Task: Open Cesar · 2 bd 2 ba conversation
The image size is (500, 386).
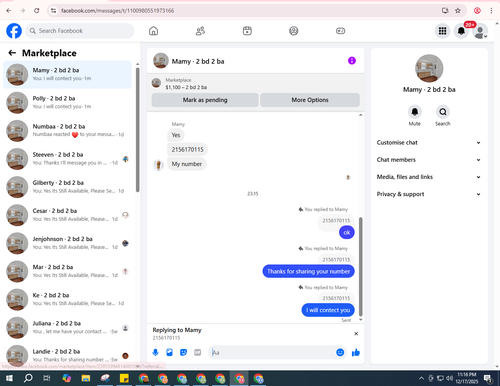Action: coord(67,215)
